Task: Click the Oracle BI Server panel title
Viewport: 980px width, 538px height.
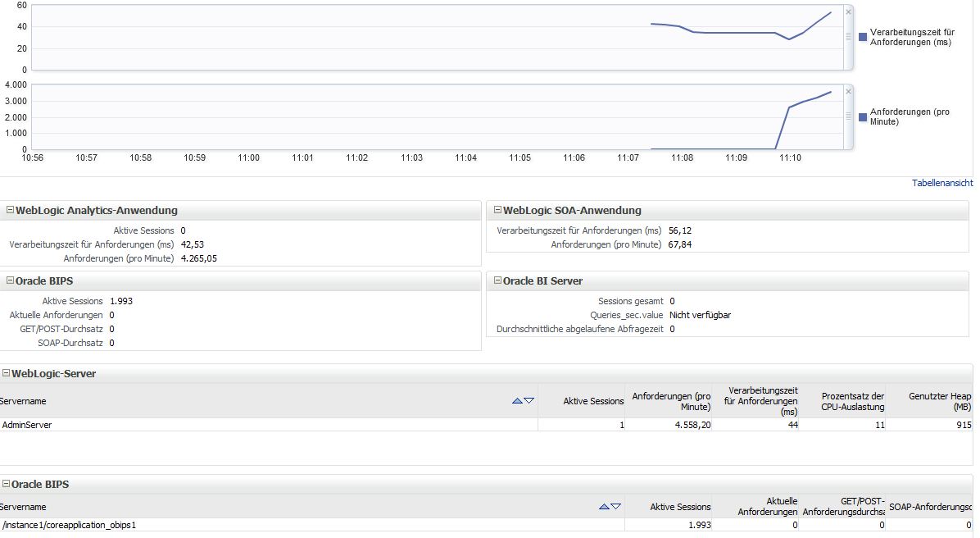Action: pos(542,280)
